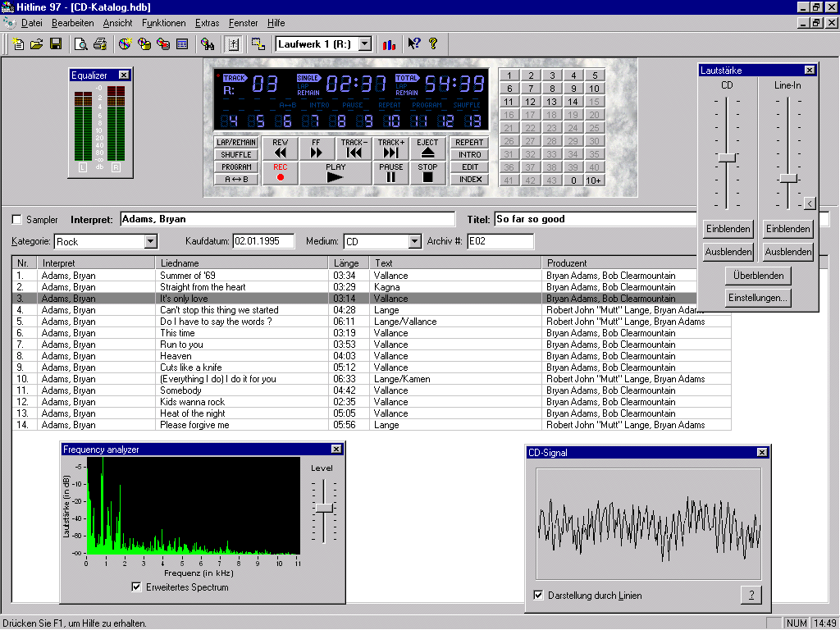Open the Extras menu
840x630 pixels.
pos(207,23)
